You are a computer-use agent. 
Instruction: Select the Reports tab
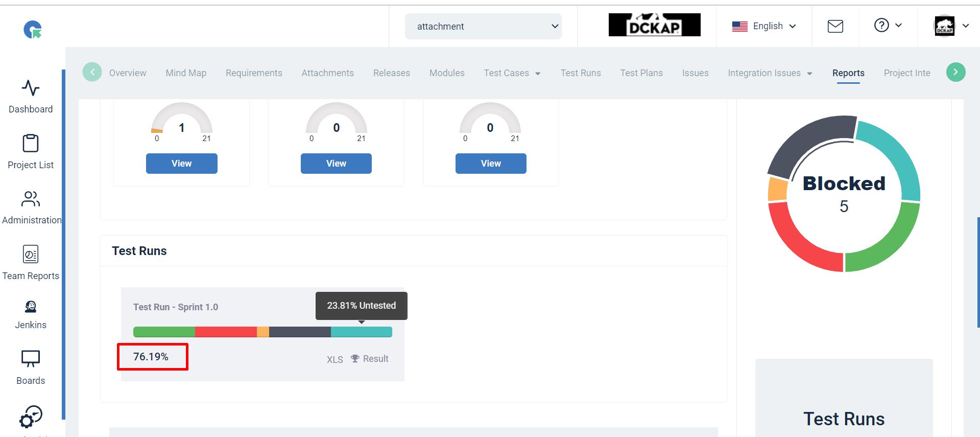pyautogui.click(x=848, y=73)
